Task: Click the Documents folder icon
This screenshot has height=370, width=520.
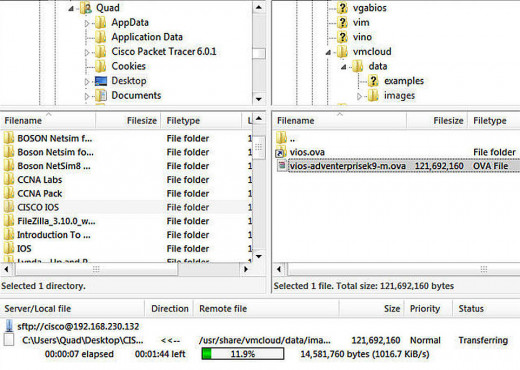Action: (101, 96)
